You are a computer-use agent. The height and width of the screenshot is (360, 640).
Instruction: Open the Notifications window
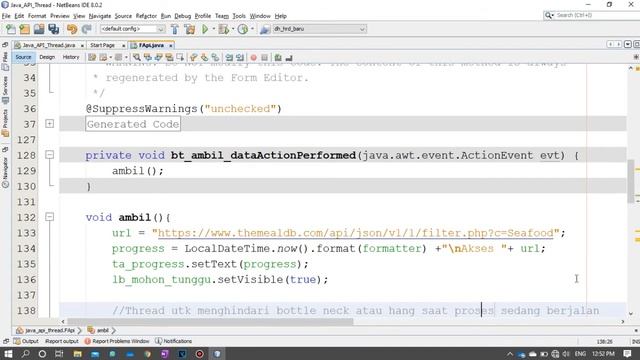pyautogui.click(x=173, y=341)
